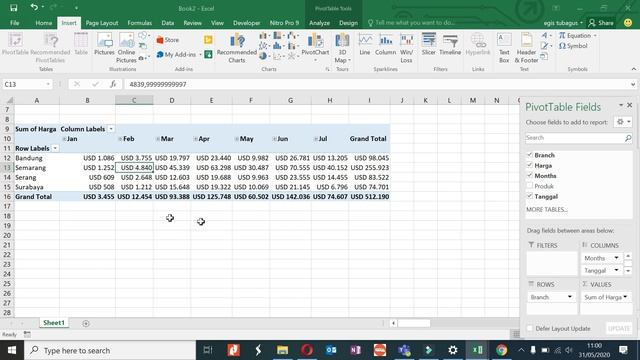This screenshot has height=360, width=640.
Task: Click the formula bar value
Action: (x=158, y=84)
